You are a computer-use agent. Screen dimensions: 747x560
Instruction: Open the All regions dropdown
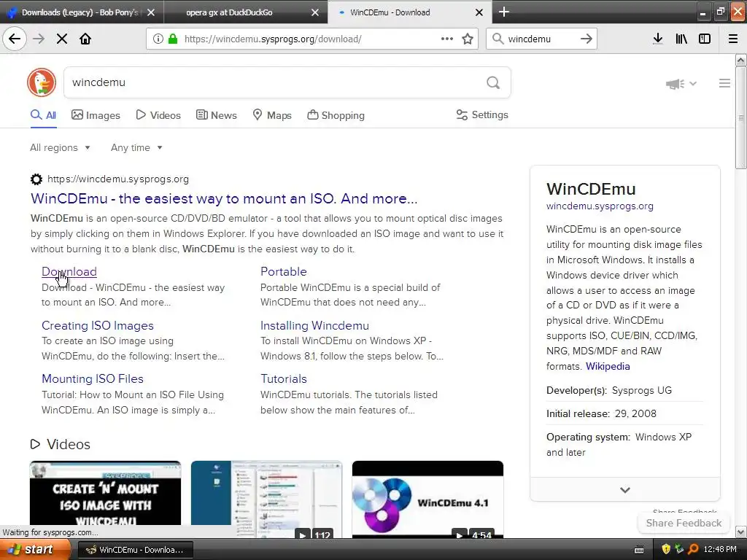click(60, 147)
